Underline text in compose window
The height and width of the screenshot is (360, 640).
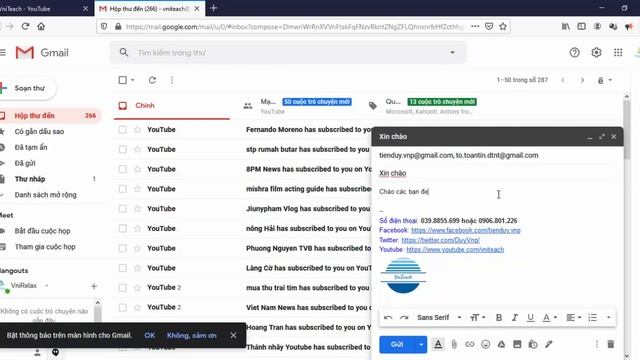click(530, 318)
